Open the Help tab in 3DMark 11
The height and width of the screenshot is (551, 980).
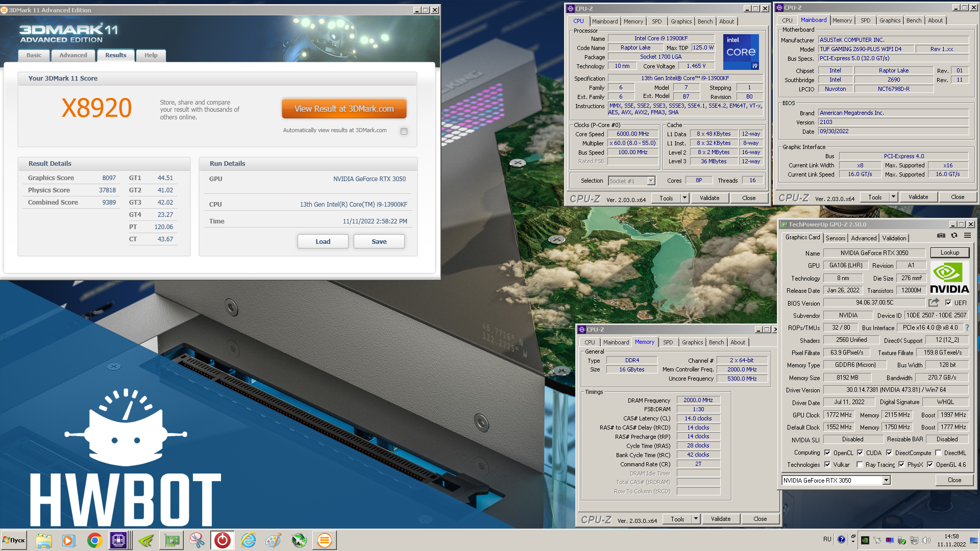[151, 55]
